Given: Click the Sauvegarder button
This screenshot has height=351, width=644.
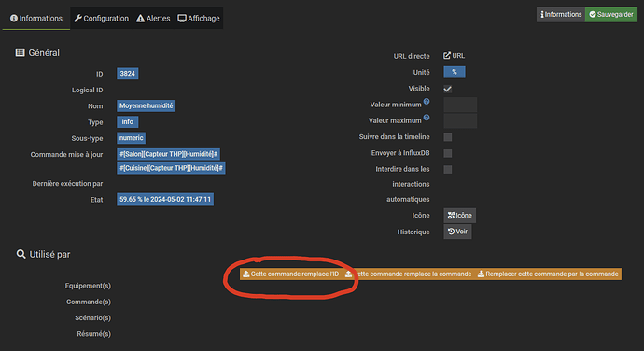Looking at the screenshot, I should 611,14.
